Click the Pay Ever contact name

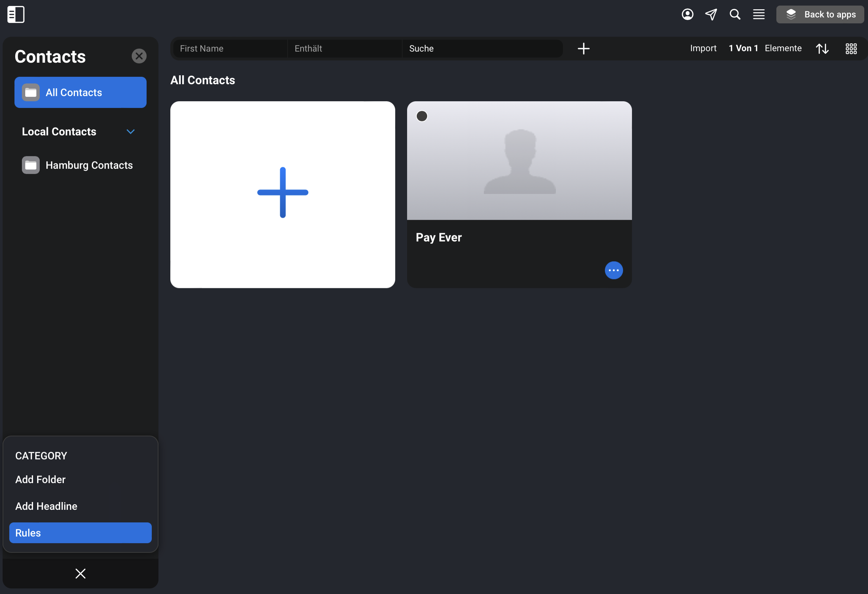[439, 237]
